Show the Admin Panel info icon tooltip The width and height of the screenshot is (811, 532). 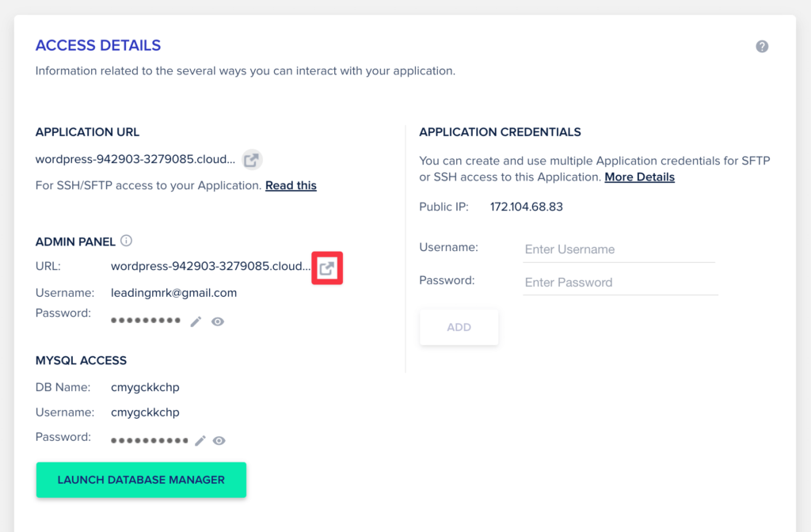tap(126, 241)
